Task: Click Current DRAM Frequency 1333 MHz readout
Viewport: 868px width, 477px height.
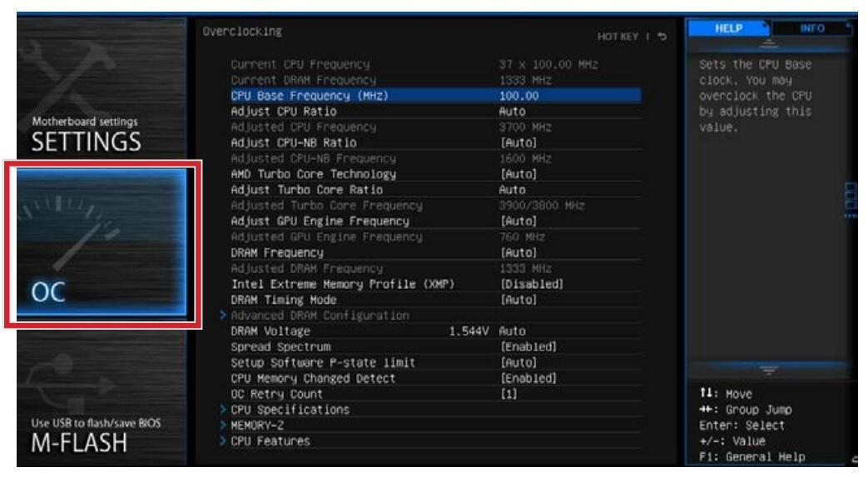Action: click(525, 80)
